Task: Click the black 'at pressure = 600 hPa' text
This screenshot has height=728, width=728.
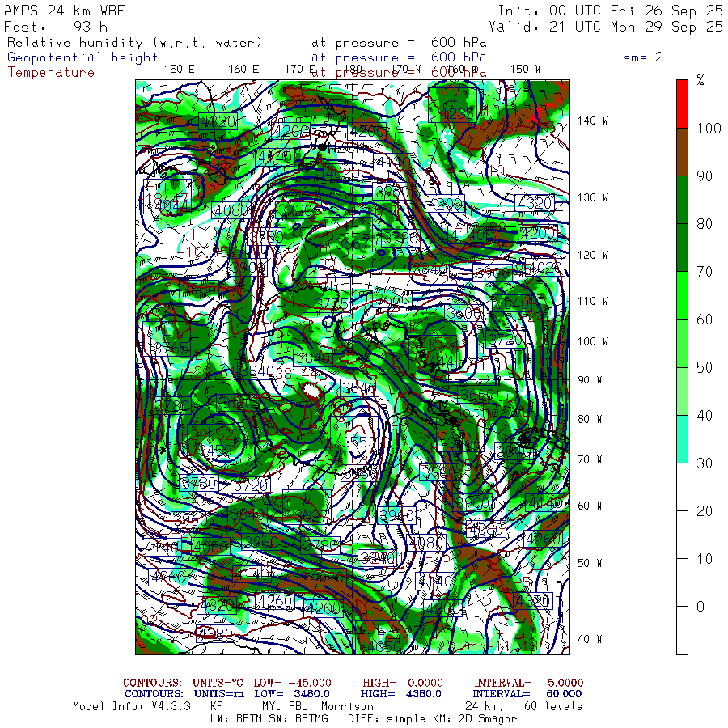Action: (x=399, y=43)
